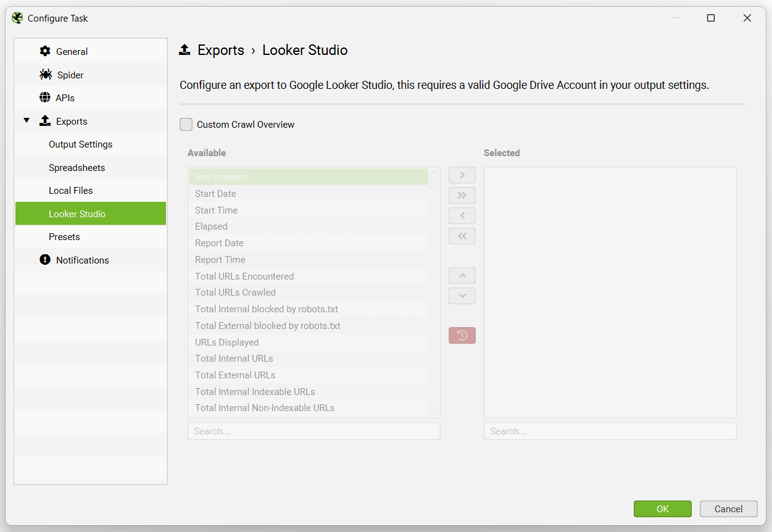This screenshot has height=532, width=772.
Task: Click the Exports upload icon
Action: (x=44, y=121)
